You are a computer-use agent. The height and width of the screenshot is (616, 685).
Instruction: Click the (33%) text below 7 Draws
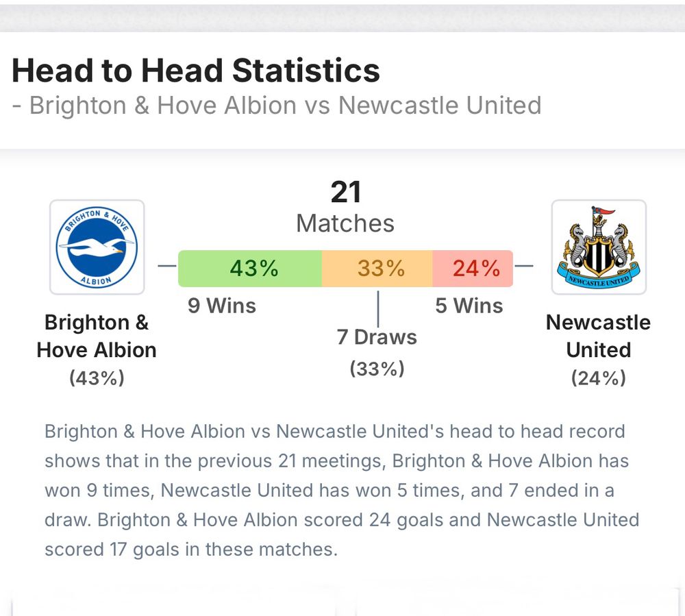[377, 369]
